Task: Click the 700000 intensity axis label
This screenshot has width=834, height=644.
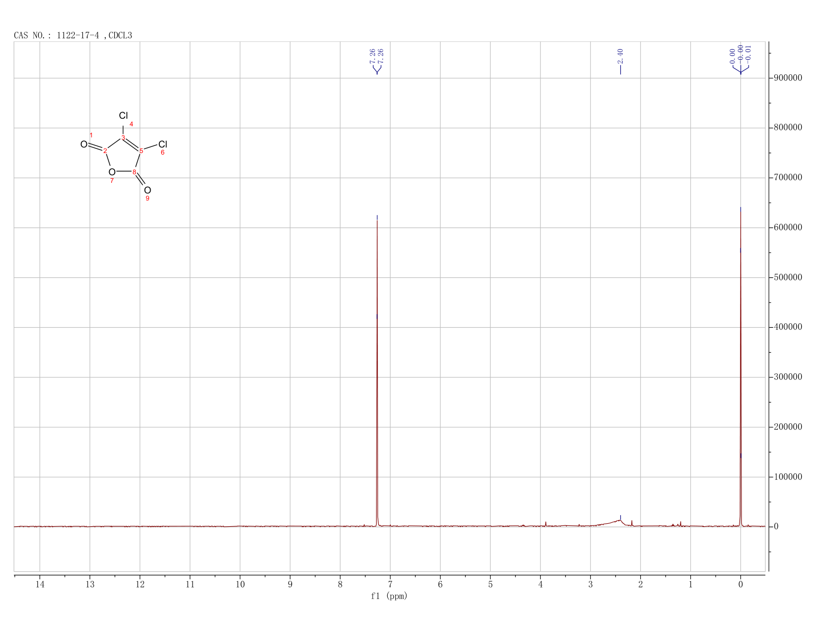Action: 787,178
